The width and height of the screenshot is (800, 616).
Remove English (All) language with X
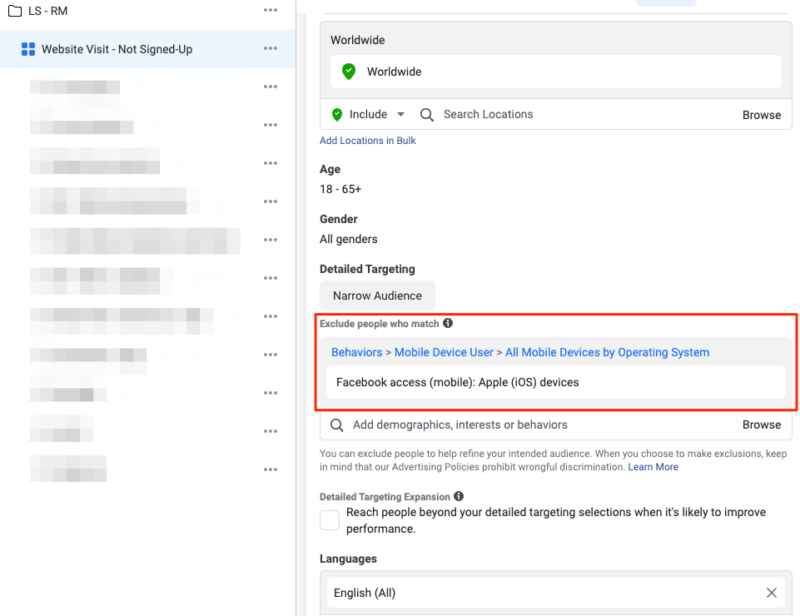771,593
